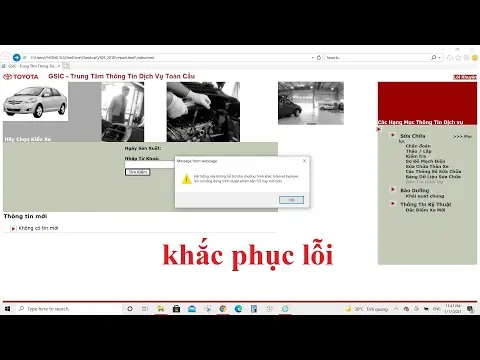Image resolution: width=480 pixels, height=360 pixels.
Task: Click arrow bullet beside Không có tin mới
Action: point(13,228)
